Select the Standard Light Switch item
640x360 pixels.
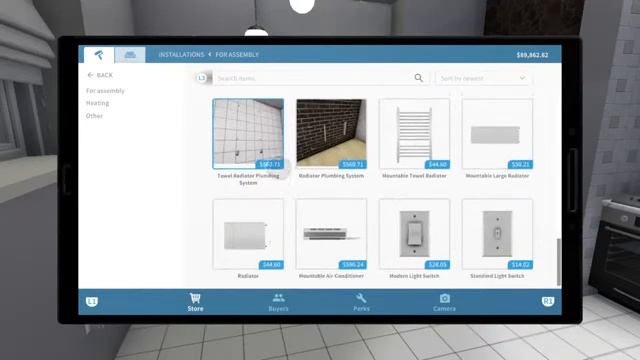497,234
